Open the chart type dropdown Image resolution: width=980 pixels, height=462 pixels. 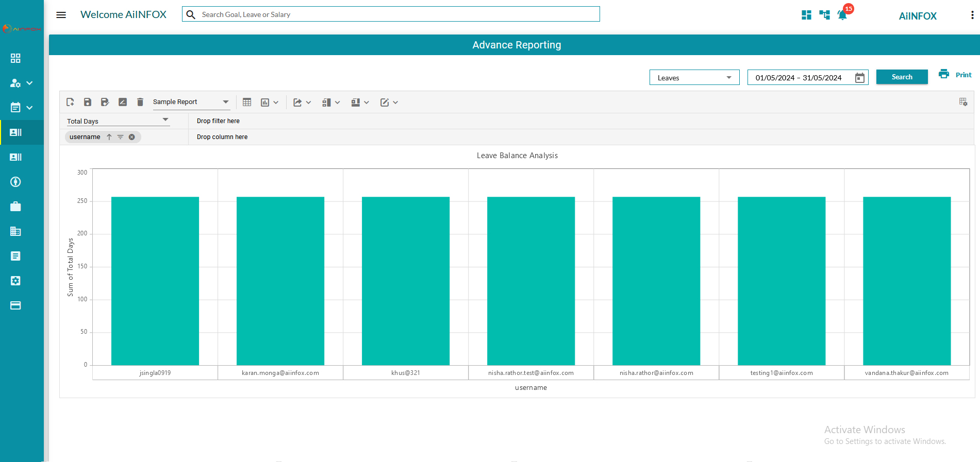270,102
